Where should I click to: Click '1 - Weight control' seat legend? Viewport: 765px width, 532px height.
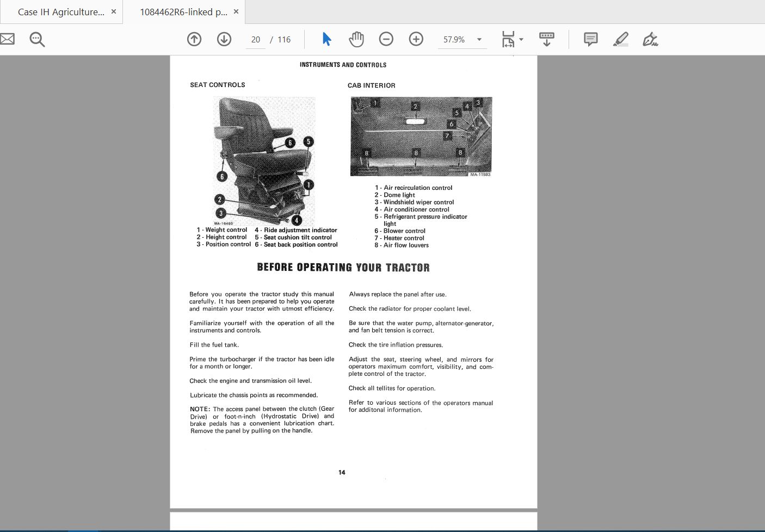pos(222,230)
